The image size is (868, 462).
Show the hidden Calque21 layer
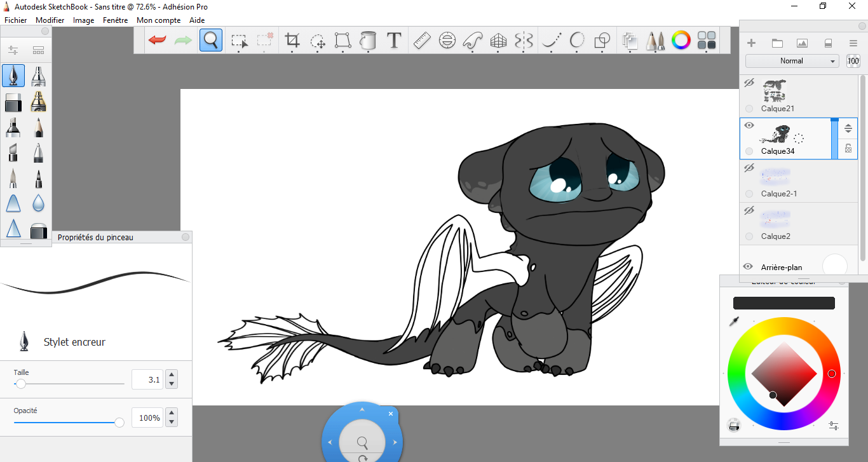pos(749,83)
